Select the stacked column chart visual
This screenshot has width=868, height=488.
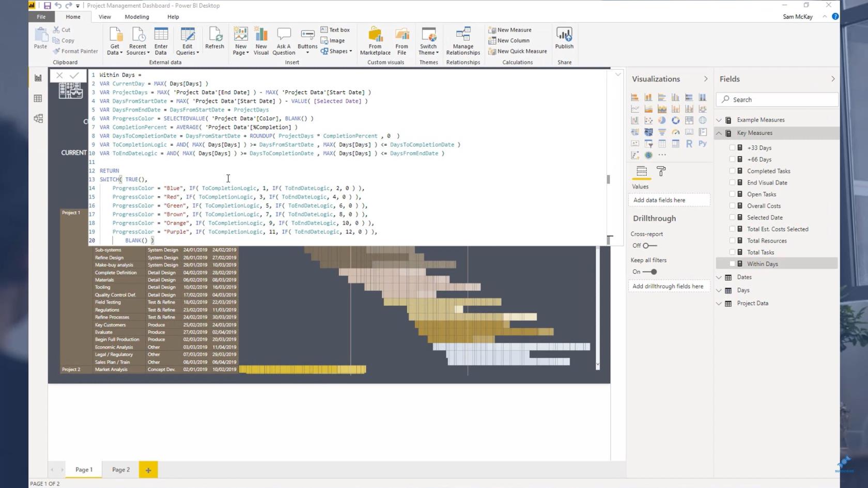(648, 97)
